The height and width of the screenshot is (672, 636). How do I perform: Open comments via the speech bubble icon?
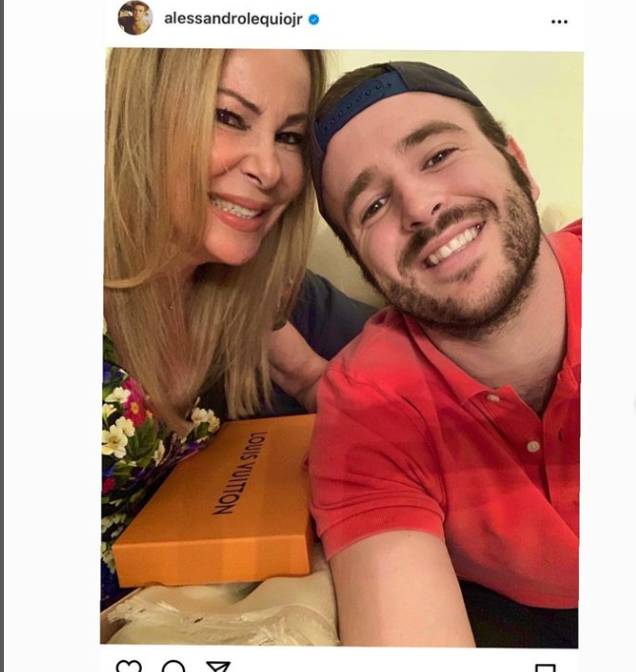[173, 667]
